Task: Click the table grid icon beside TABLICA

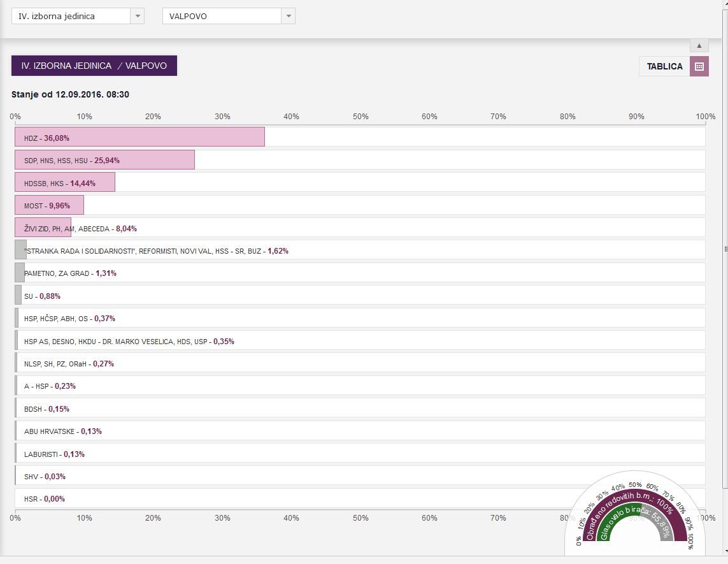Action: [x=699, y=66]
